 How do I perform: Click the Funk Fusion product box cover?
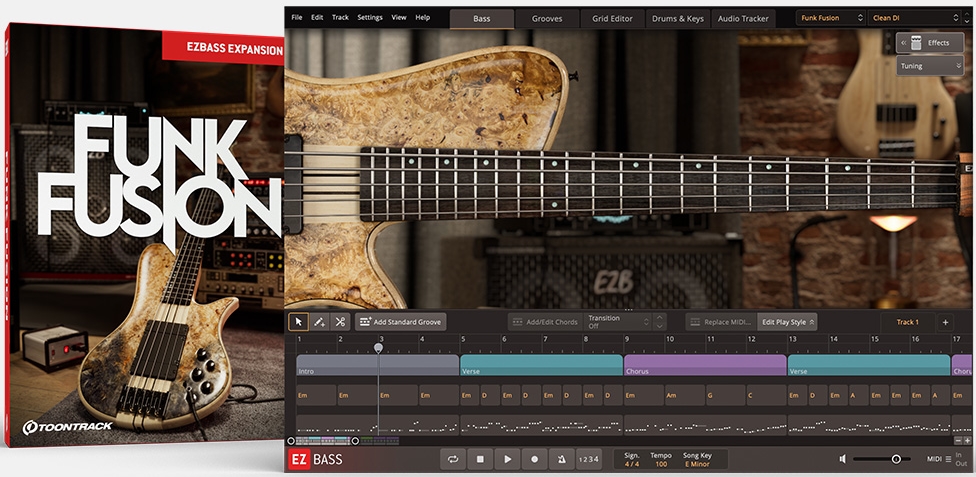pos(144,235)
